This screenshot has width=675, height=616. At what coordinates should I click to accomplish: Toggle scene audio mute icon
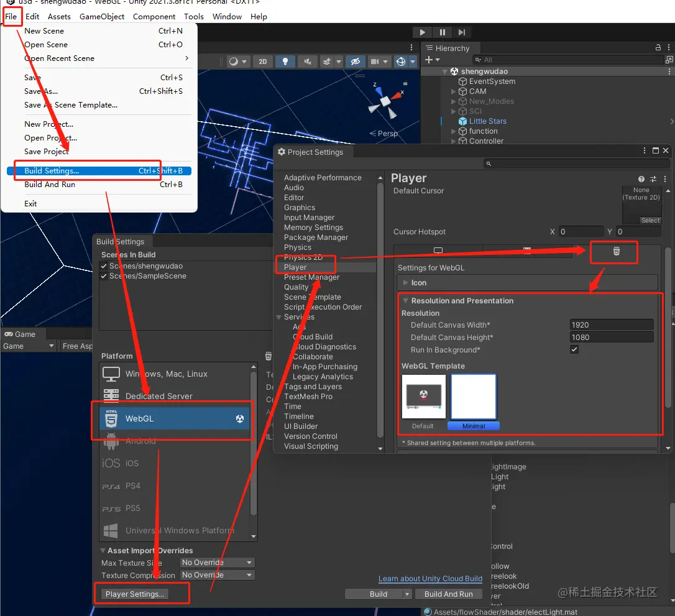pyautogui.click(x=308, y=62)
